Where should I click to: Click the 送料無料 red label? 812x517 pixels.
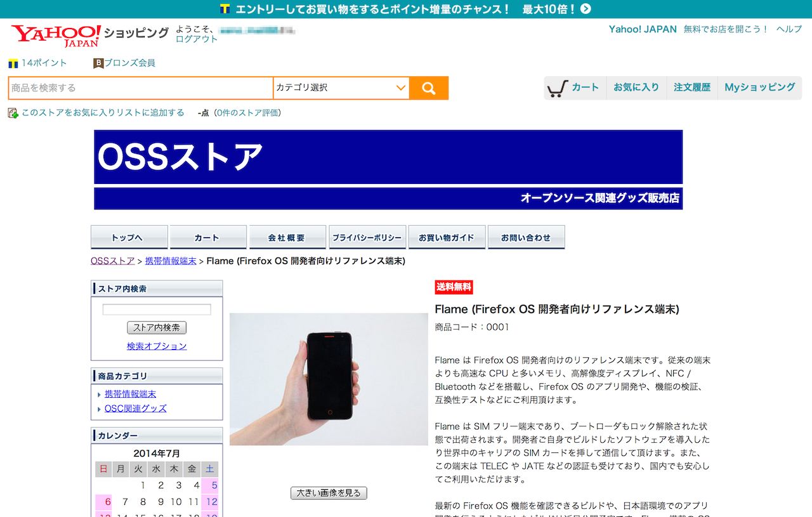pyautogui.click(x=454, y=287)
